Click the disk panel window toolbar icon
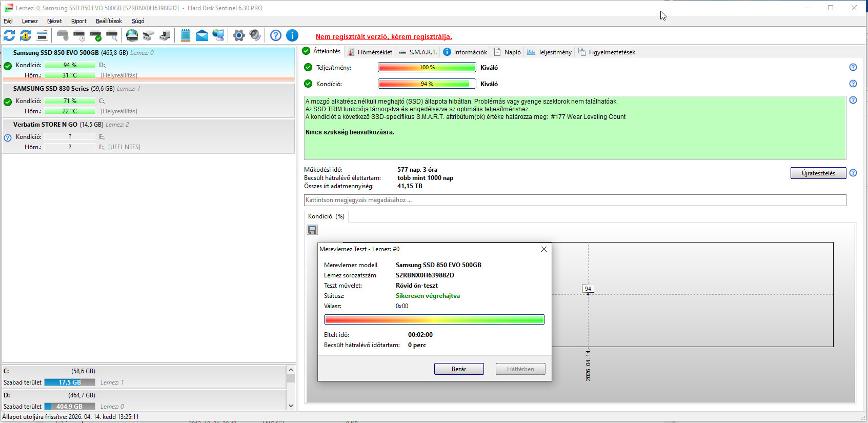The image size is (868, 423). [x=42, y=35]
